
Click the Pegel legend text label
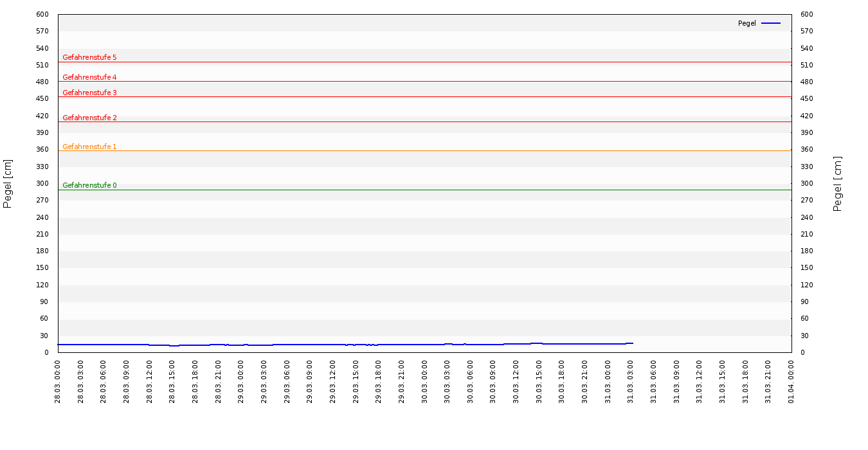coord(746,23)
